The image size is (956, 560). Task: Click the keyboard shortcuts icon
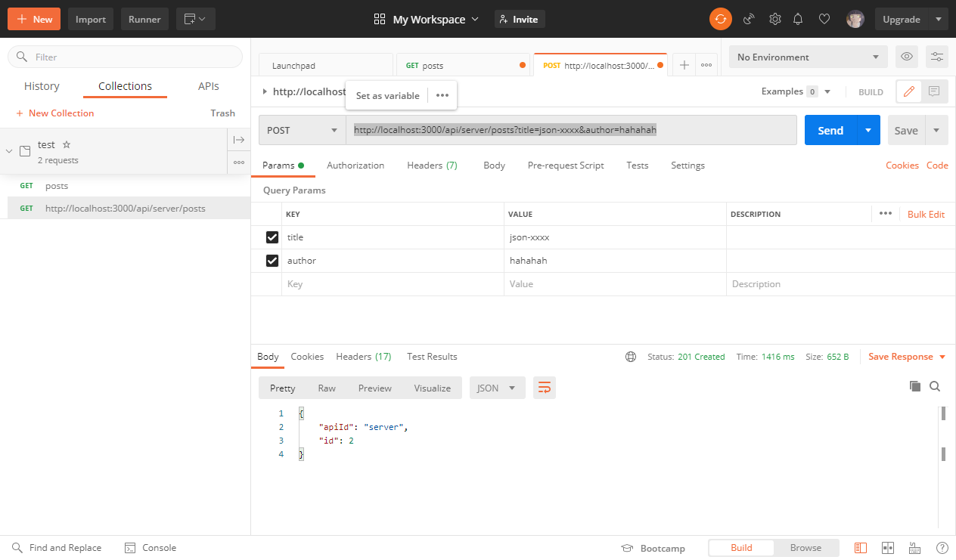point(915,548)
